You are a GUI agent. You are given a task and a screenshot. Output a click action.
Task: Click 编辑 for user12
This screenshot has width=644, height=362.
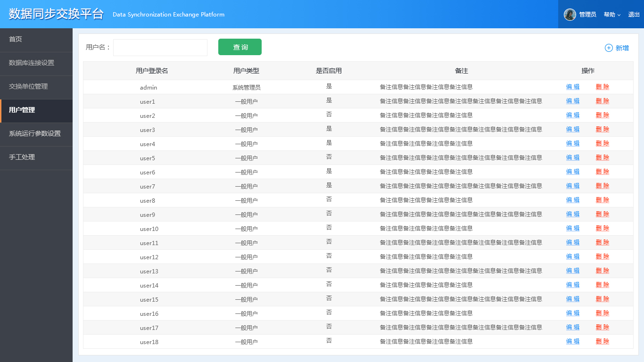point(573,256)
